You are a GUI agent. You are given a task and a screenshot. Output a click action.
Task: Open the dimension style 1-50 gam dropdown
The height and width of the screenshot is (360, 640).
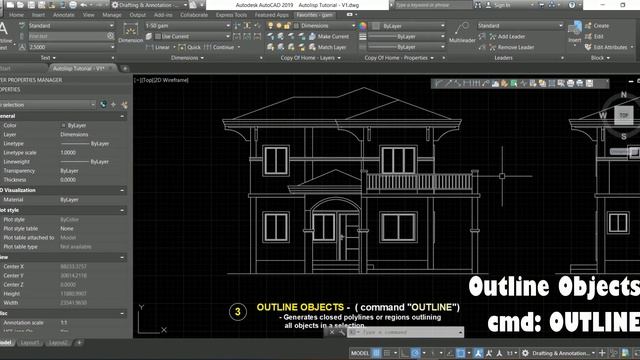point(187,26)
